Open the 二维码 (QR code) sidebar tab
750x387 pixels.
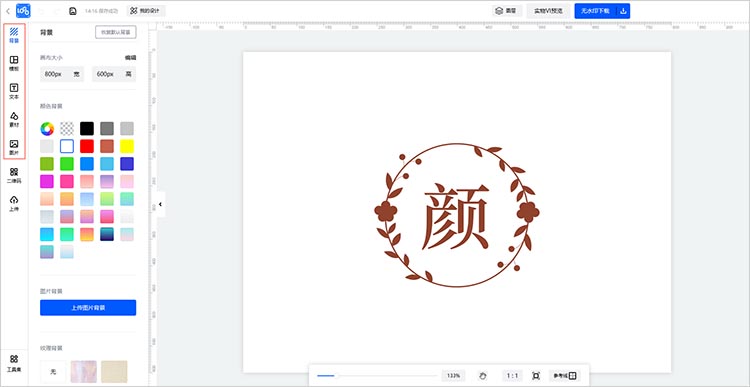tap(14, 176)
